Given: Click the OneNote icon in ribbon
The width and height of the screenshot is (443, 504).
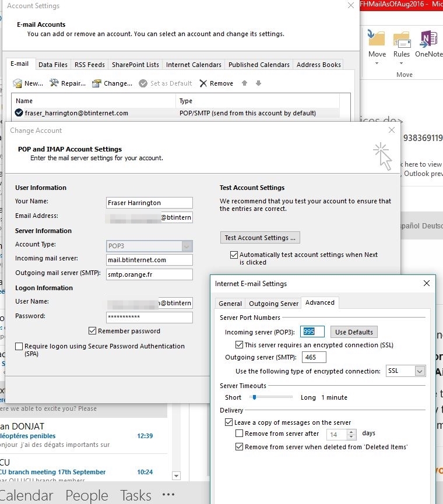Looking at the screenshot, I should (x=428, y=40).
